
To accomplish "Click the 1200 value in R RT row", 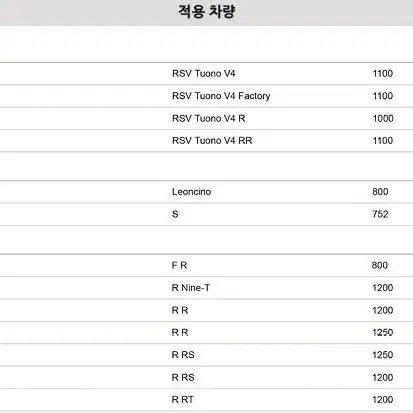I will (x=383, y=399).
